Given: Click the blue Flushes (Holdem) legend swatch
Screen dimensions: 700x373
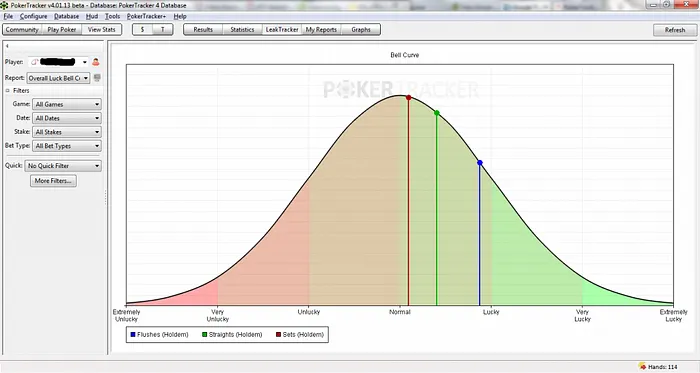Looking at the screenshot, I should [133, 335].
